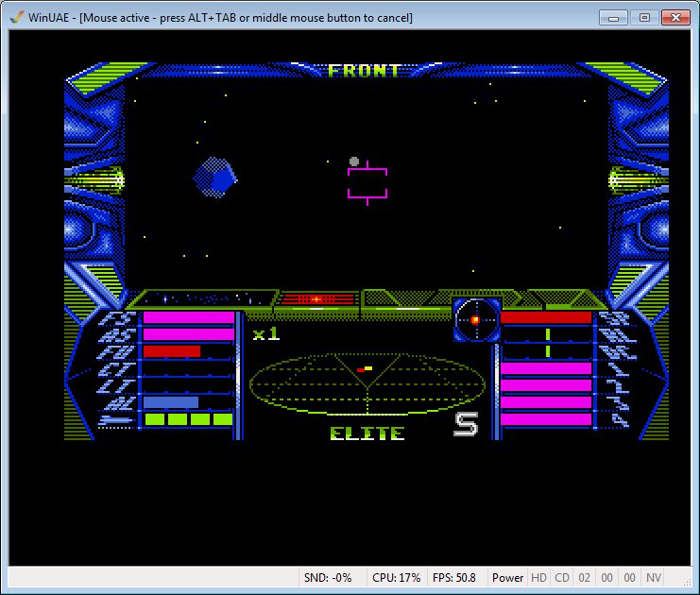
Task: Click the top magenta energy bank bar
Action: pos(546,368)
